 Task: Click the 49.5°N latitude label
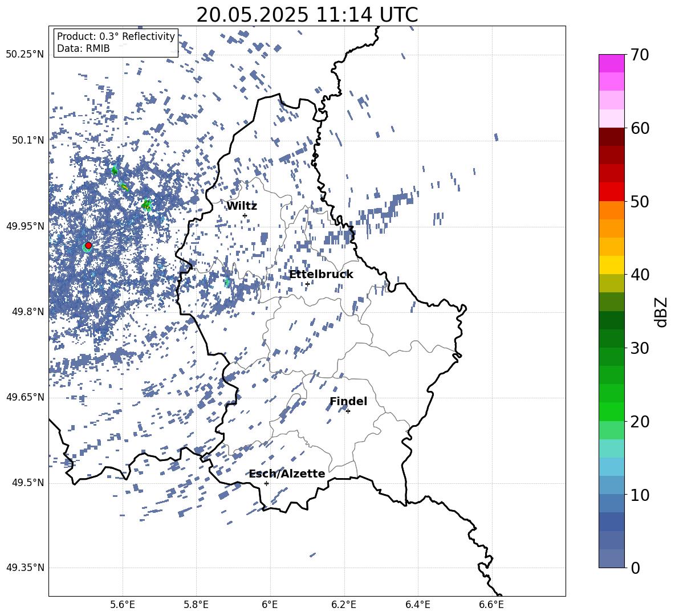(28, 483)
